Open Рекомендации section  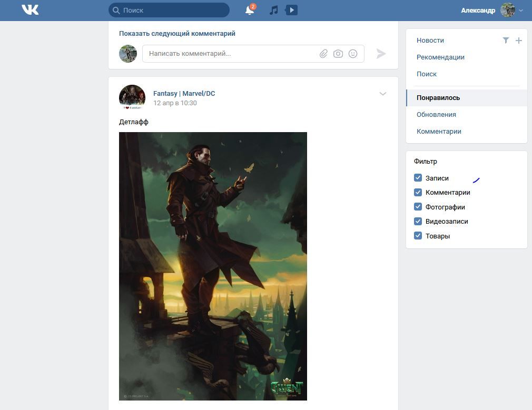440,57
